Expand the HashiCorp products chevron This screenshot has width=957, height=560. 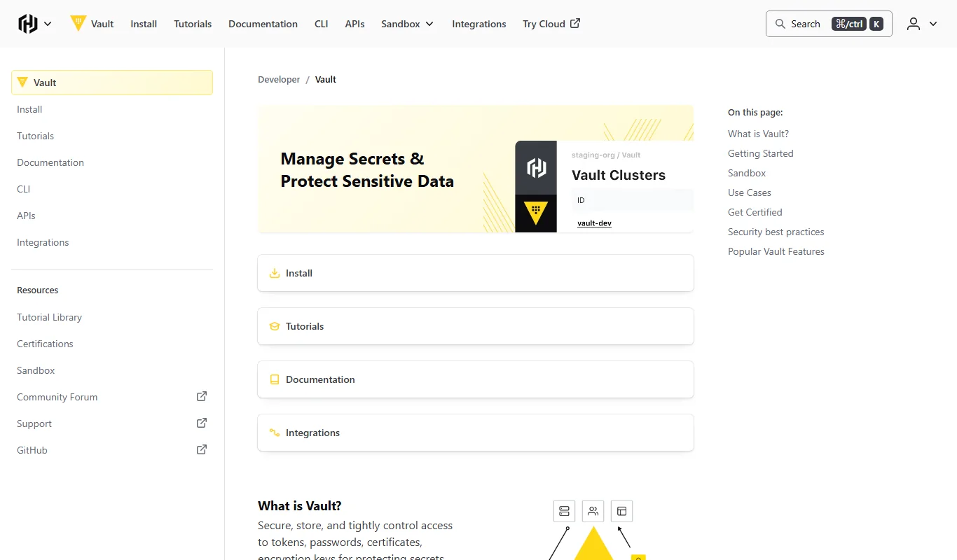point(48,24)
